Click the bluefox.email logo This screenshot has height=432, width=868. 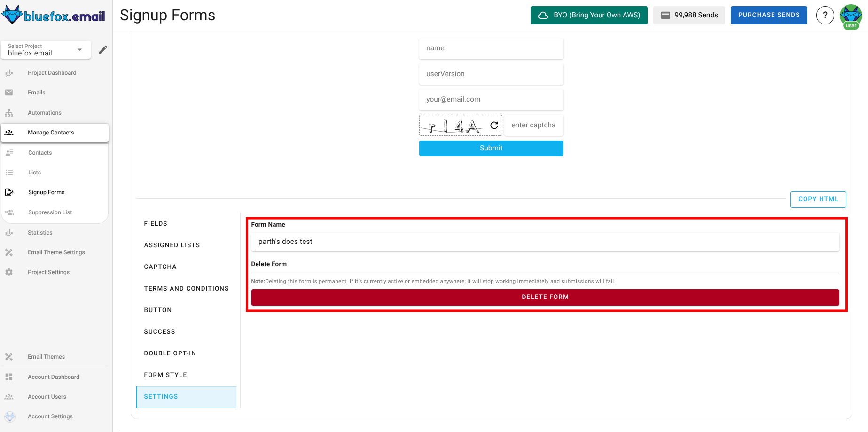click(53, 15)
